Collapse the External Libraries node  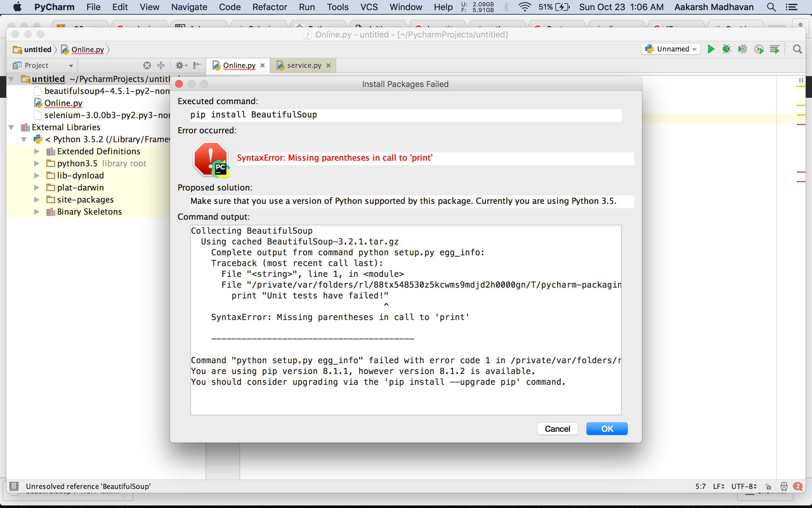tap(11, 127)
